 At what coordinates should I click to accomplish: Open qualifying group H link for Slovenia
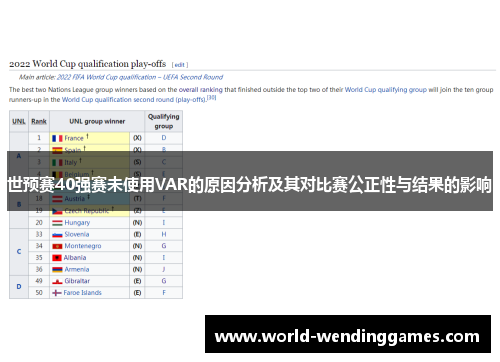coord(164,234)
